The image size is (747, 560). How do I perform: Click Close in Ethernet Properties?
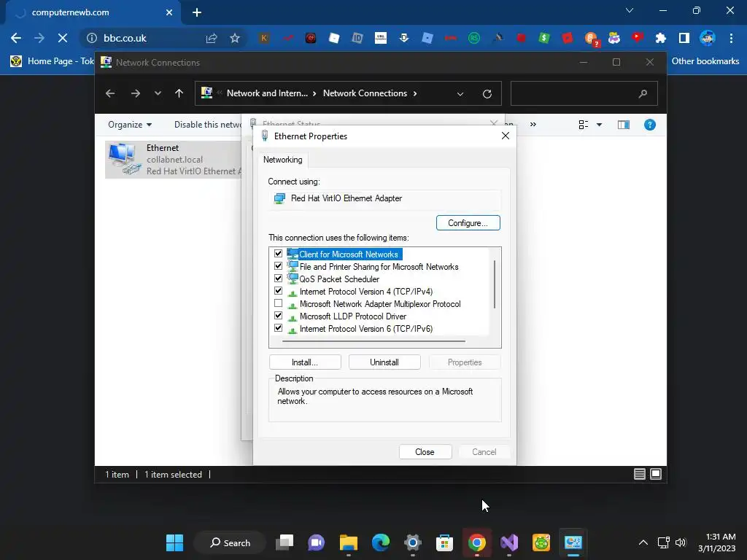(x=425, y=452)
